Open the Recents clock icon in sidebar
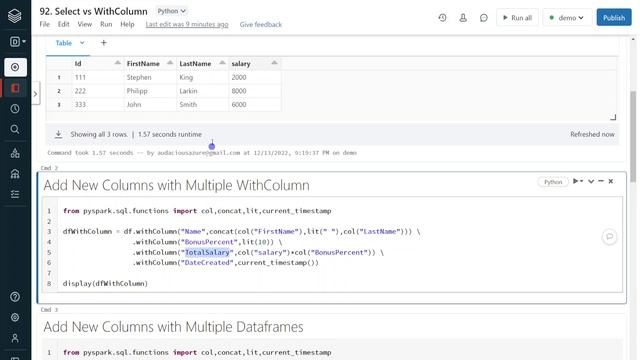The image size is (640, 360). click(15, 109)
